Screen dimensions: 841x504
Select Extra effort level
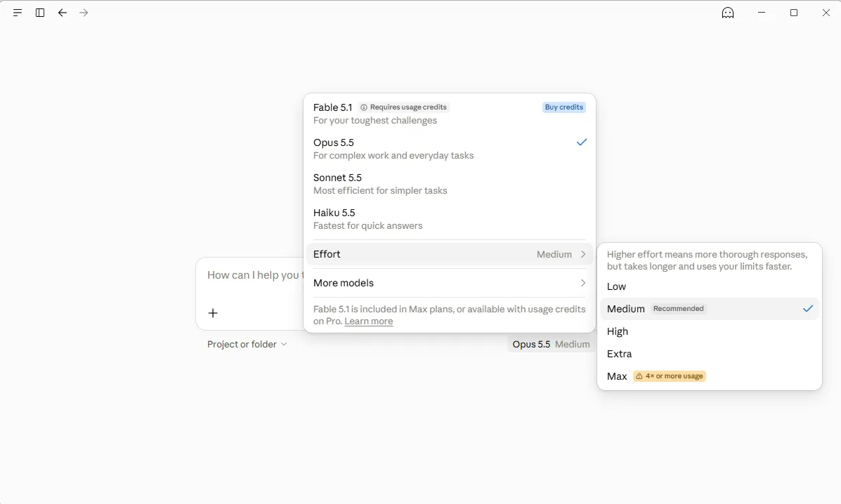pyautogui.click(x=709, y=354)
